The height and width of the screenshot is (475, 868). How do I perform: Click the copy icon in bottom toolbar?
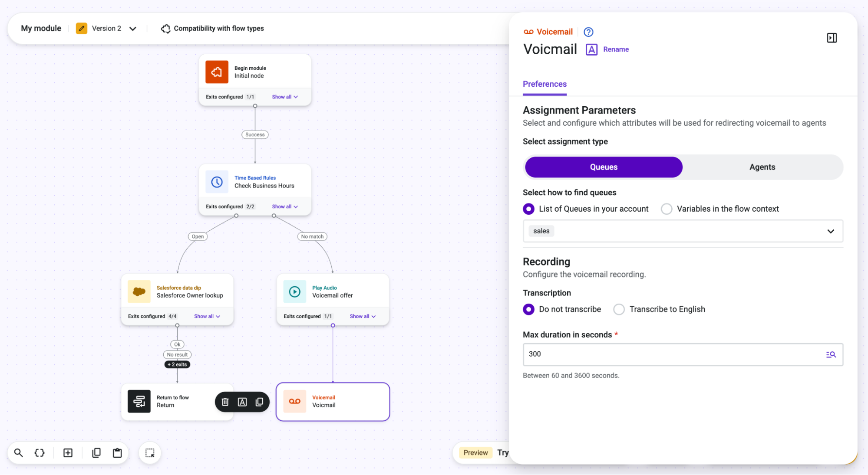(x=96, y=453)
